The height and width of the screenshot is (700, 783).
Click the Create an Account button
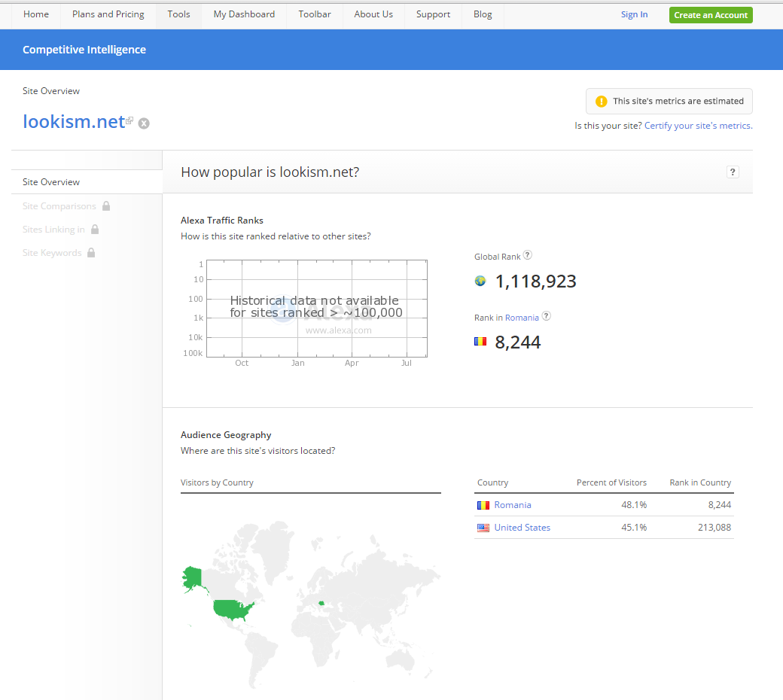711,15
